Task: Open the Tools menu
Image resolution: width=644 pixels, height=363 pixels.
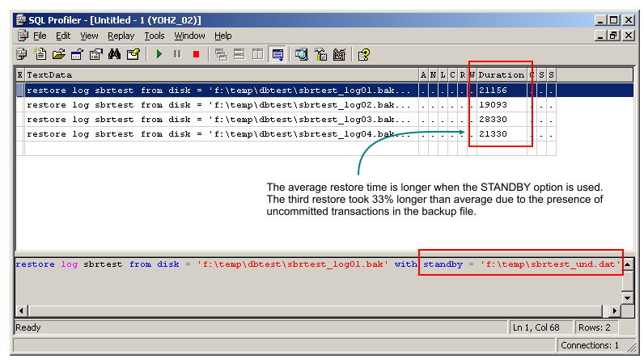Action: coord(155,36)
